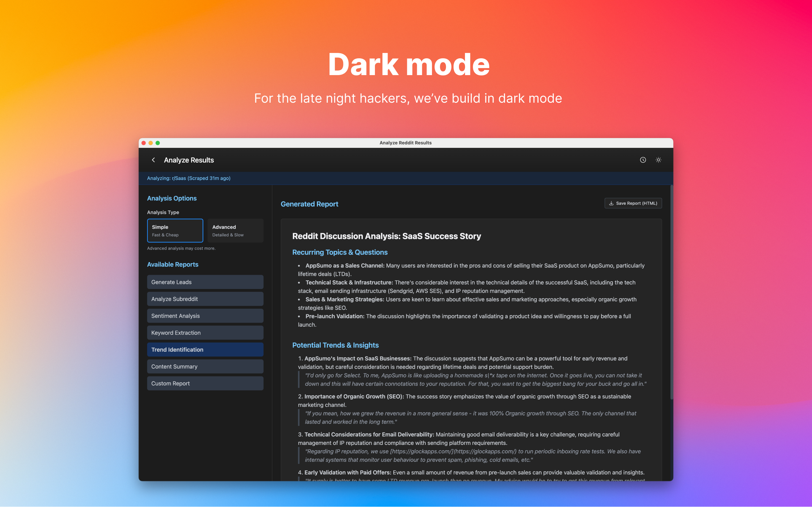Click the red close window button
812x507 pixels.
pos(144,143)
